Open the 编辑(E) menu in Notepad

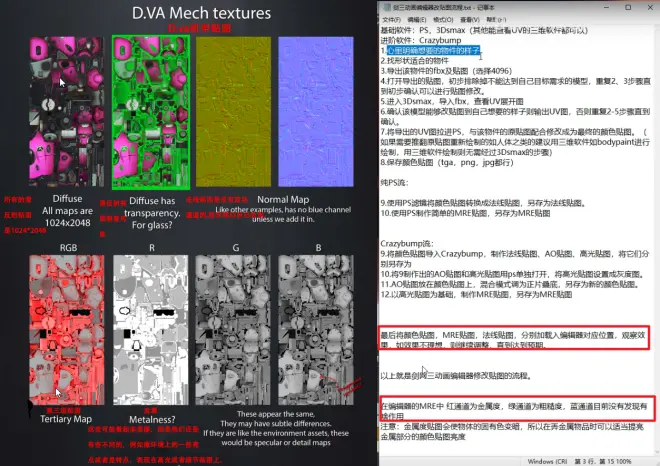coord(417,20)
